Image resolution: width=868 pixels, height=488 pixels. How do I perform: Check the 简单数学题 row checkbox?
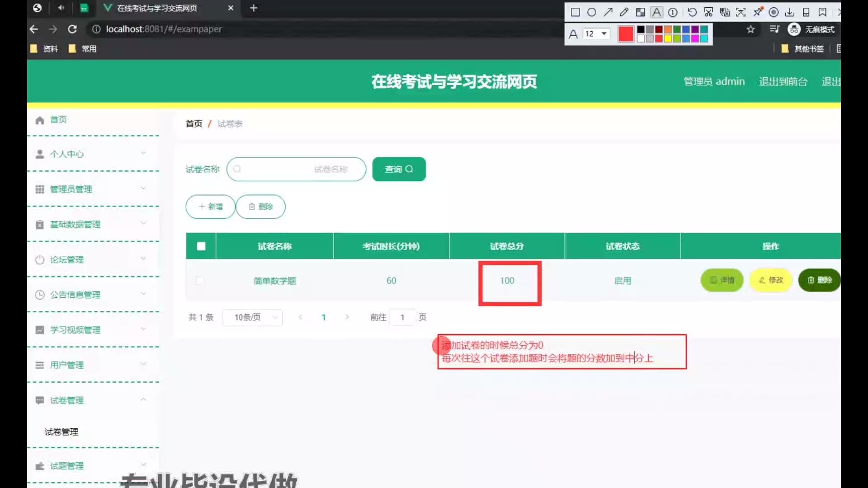(x=200, y=281)
